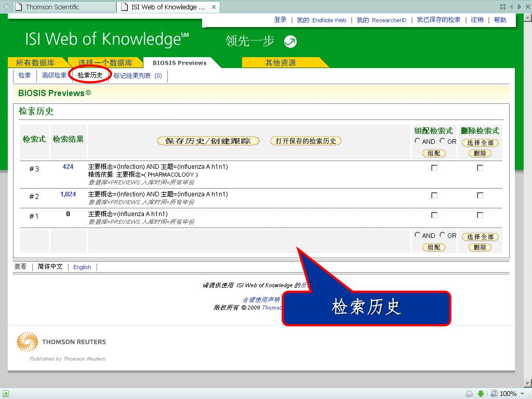This screenshot has width=532, height=399.
Task: Open 我的 EndNote Web link
Action: pyautogui.click(x=321, y=20)
